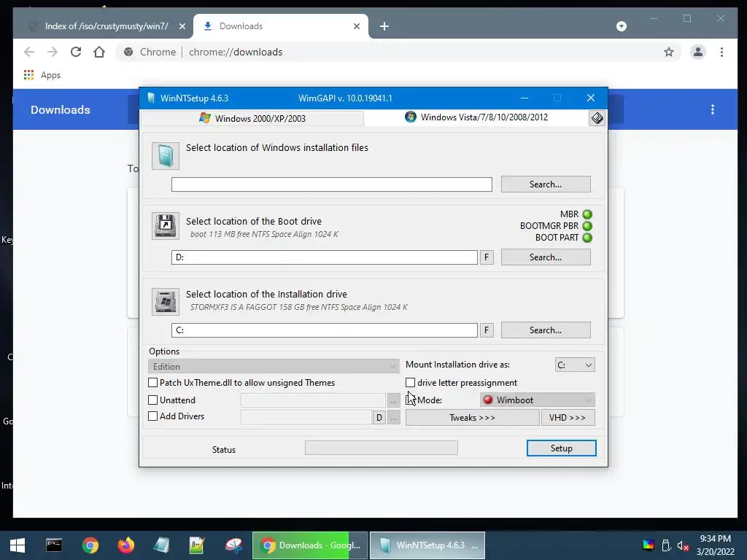
Task: Switch to Windows 2000/XP/2003 tab
Action: click(x=252, y=118)
